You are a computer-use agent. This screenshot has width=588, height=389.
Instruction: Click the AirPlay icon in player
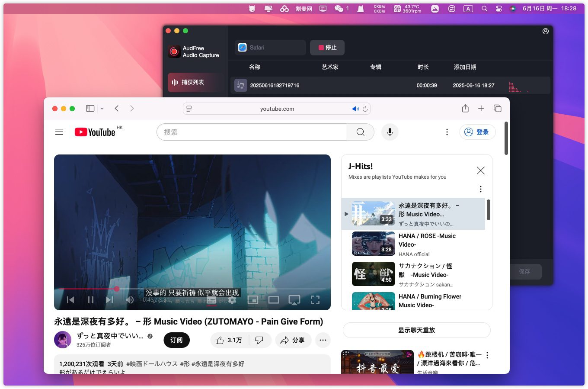pyautogui.click(x=294, y=300)
